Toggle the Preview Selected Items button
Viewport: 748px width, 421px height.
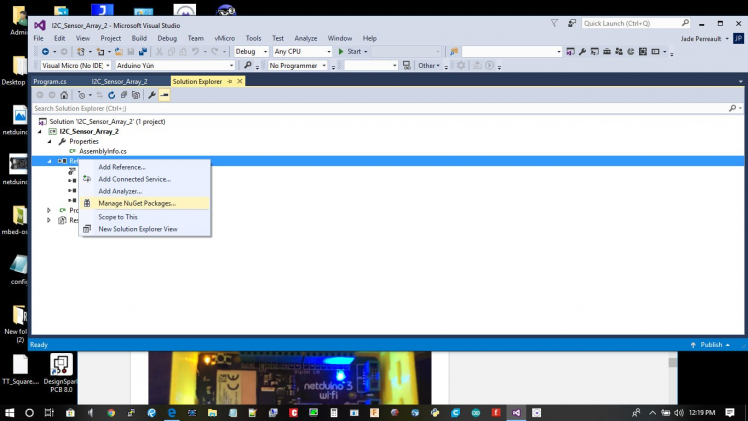click(x=164, y=95)
